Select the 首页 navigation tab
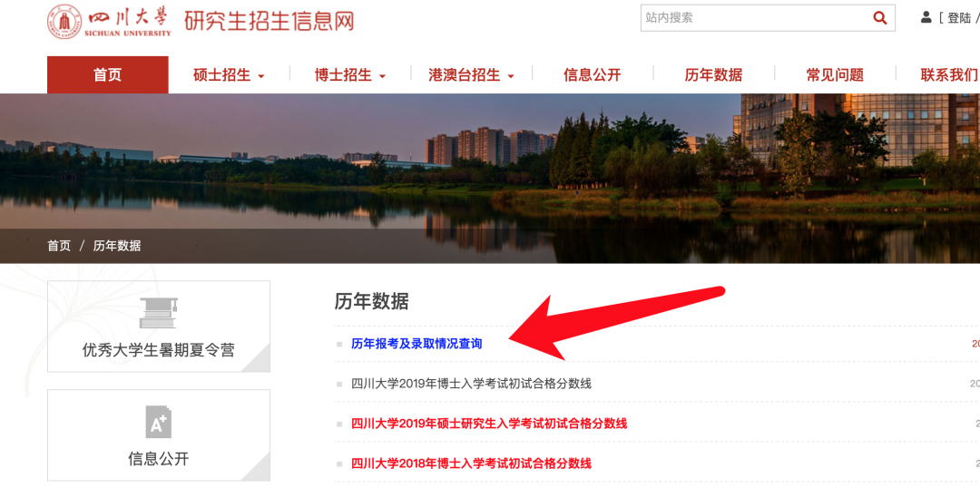Screen dimensions: 980x488 point(107,75)
